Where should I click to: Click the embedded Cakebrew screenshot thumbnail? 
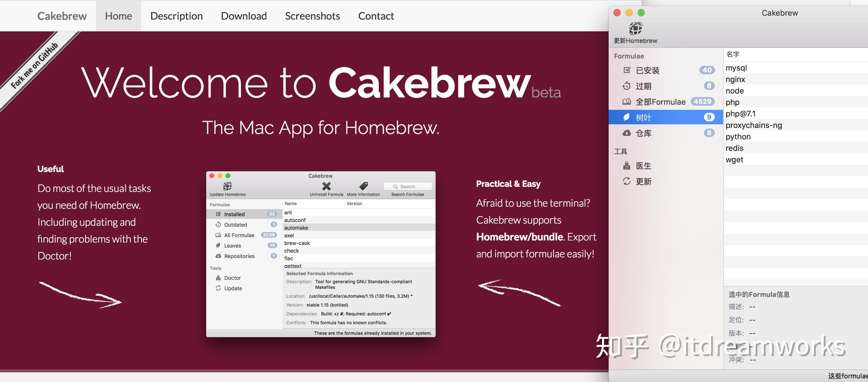tap(320, 254)
